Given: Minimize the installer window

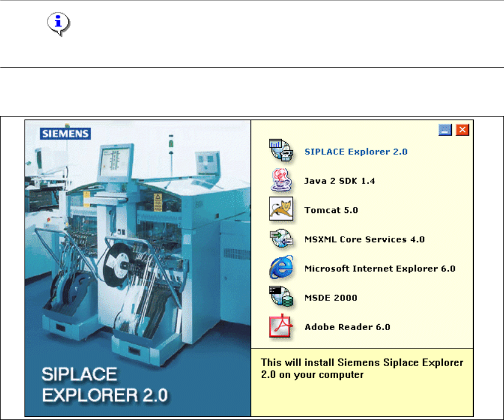Looking at the screenshot, I should 445,130.
